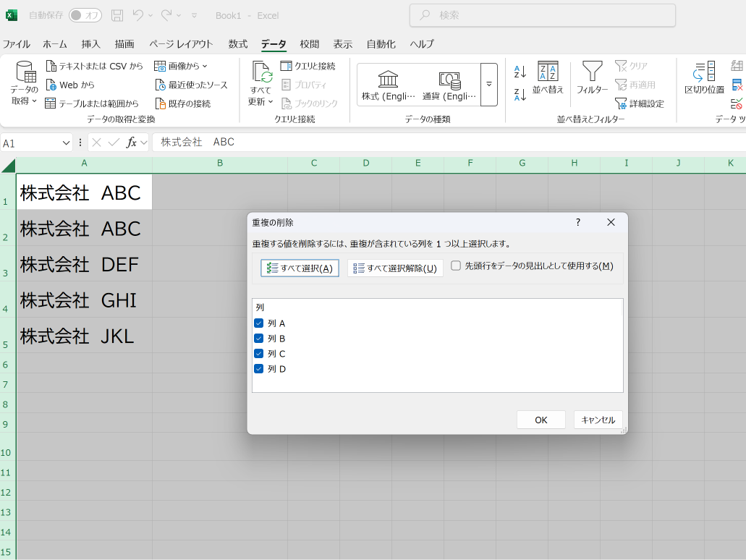Expand the Undo history dropdown arrow
The height and width of the screenshot is (560, 746).
pos(151,15)
